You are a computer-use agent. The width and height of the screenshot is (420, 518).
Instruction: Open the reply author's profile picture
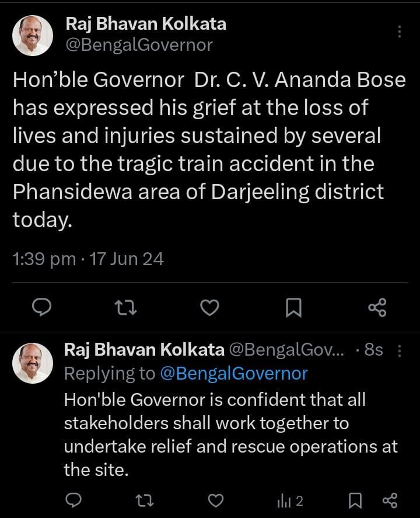click(x=33, y=363)
